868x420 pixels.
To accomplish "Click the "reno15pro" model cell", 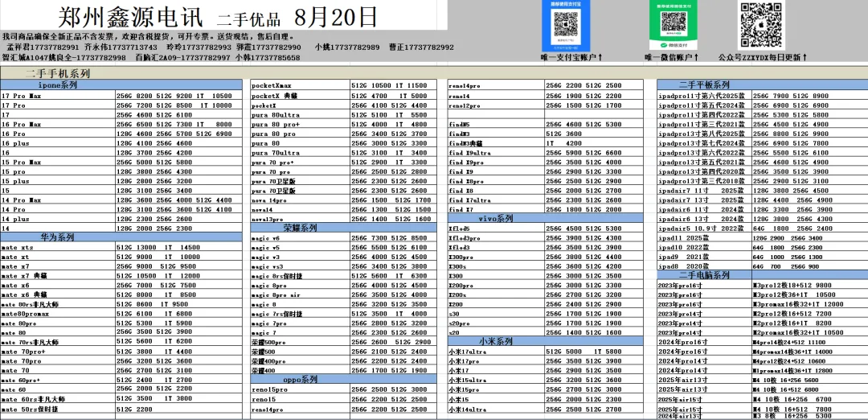I will click(300, 389).
